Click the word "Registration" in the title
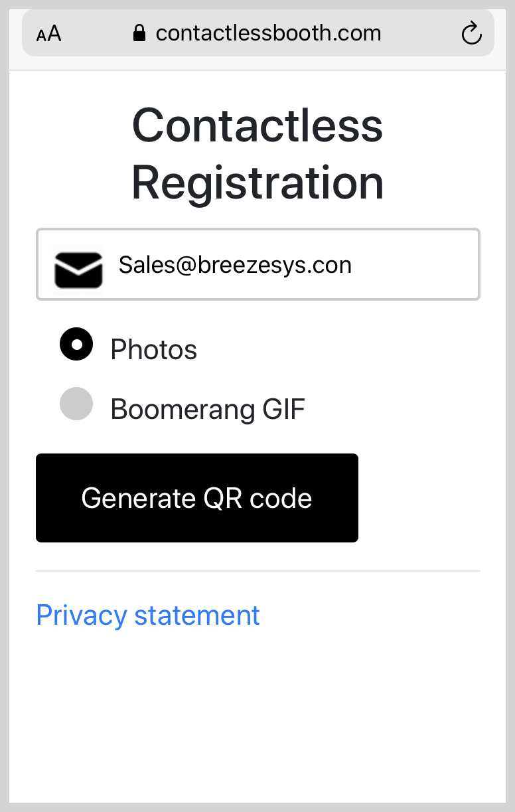 (258, 183)
